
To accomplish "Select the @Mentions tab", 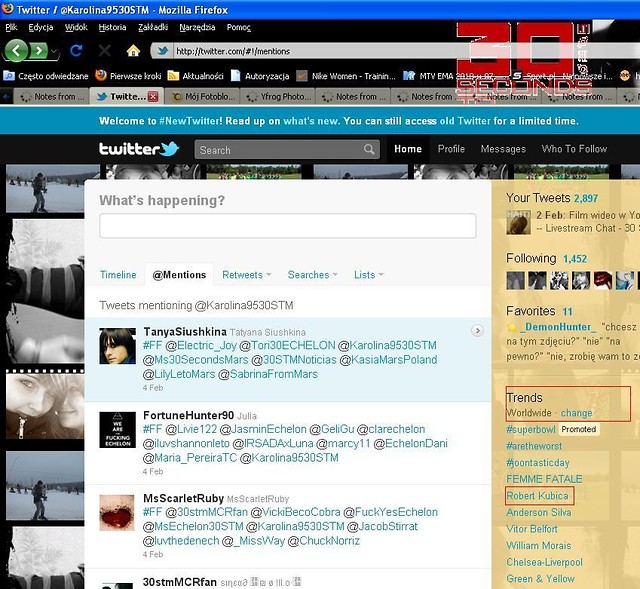I will (x=179, y=275).
